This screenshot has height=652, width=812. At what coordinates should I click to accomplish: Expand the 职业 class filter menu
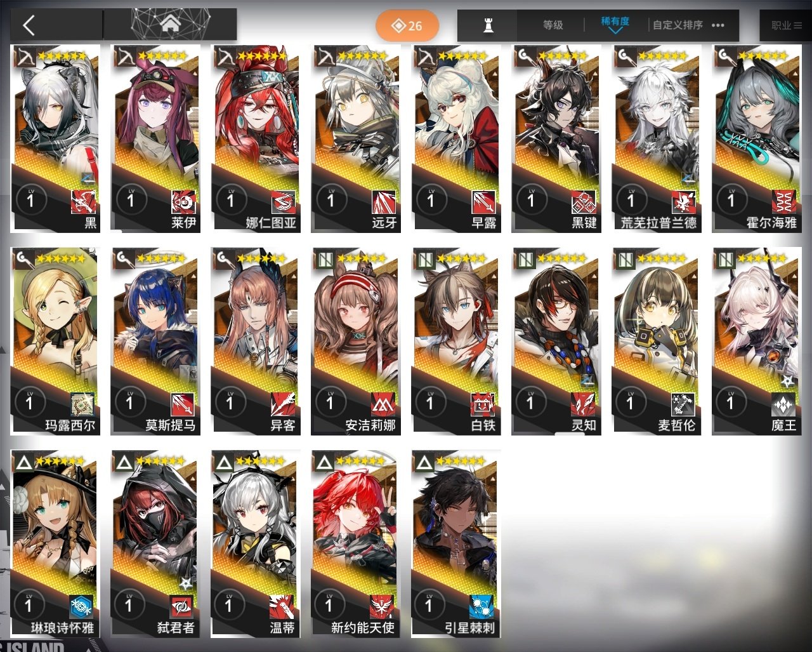pos(786,26)
